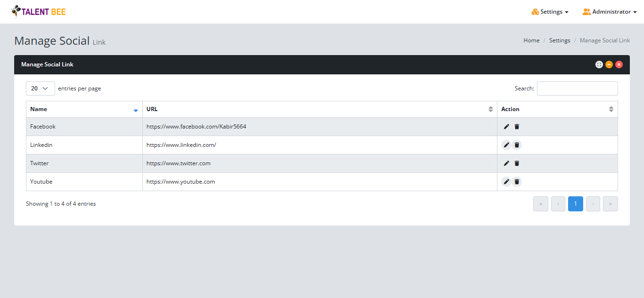The height and width of the screenshot is (298, 644).
Task: Click the circular panel options icon
Action: 599,64
